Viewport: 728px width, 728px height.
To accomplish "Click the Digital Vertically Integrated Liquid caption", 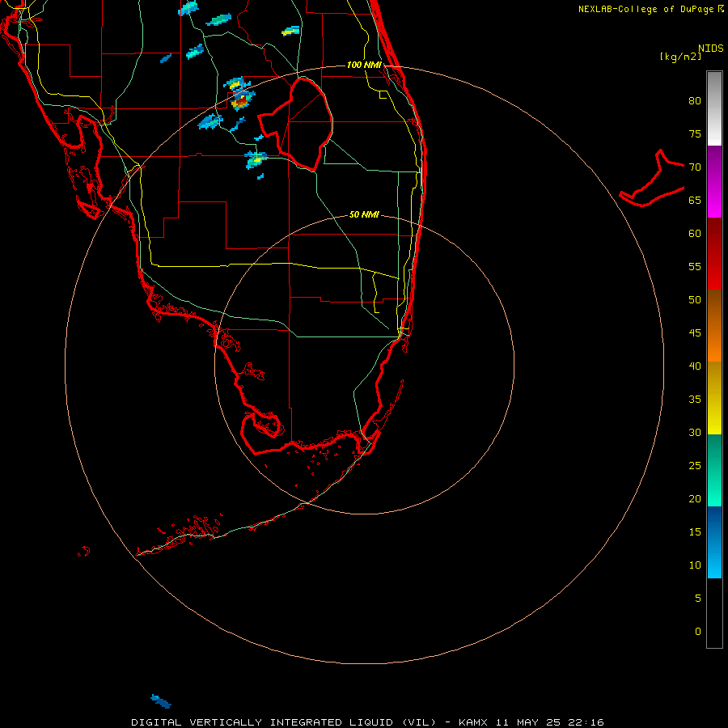I will (367, 722).
